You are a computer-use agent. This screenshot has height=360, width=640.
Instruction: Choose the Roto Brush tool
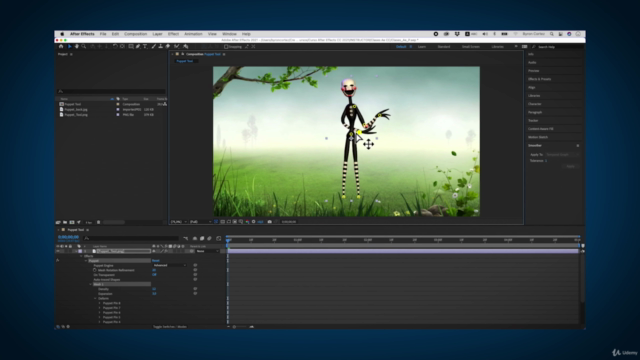(177, 47)
